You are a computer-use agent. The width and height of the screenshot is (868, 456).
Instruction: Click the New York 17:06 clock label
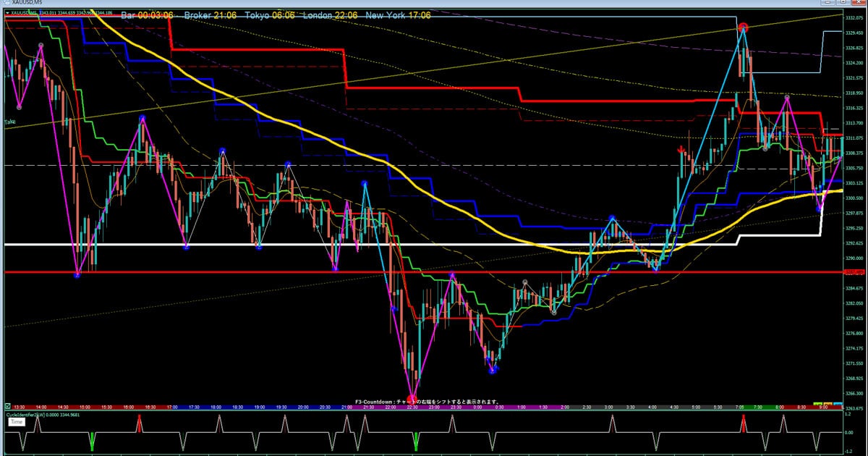tap(398, 15)
